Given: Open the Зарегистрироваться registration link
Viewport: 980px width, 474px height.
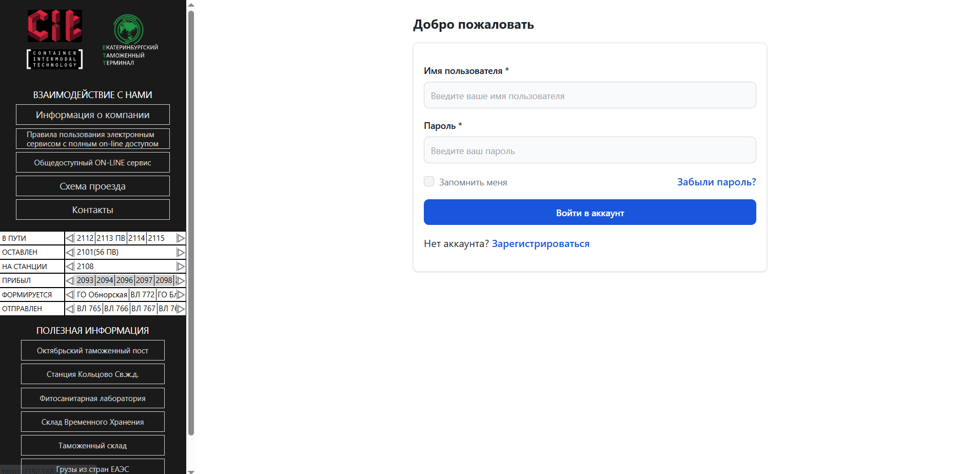Looking at the screenshot, I should tap(541, 243).
